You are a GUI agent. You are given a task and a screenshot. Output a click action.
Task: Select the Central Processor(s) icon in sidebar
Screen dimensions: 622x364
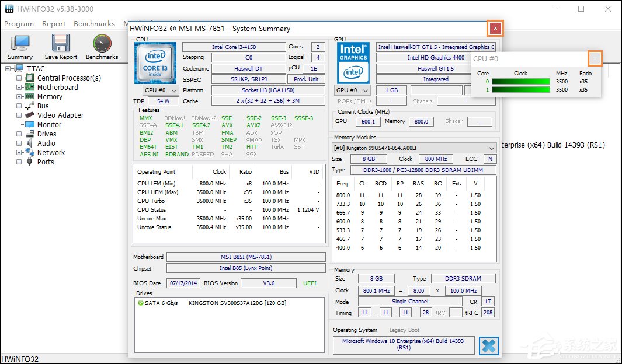(x=29, y=78)
